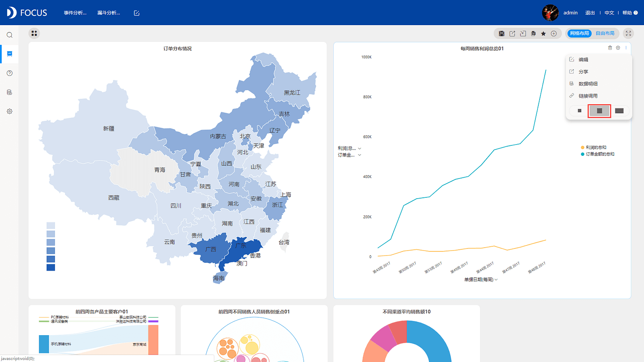Click the export arrow toolbar icon
Image resolution: width=644 pixels, height=362 pixels.
tap(523, 34)
